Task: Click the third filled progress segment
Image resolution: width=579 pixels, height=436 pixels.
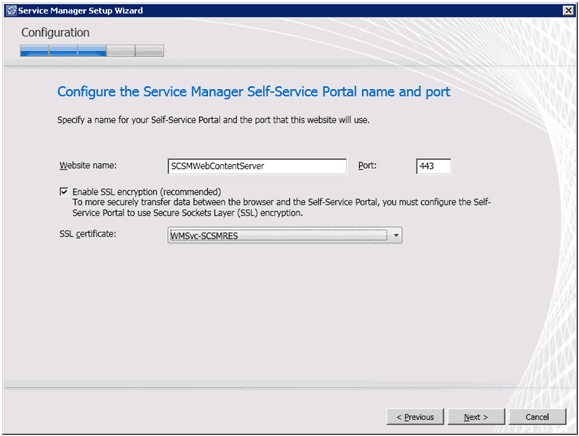Action: point(92,51)
